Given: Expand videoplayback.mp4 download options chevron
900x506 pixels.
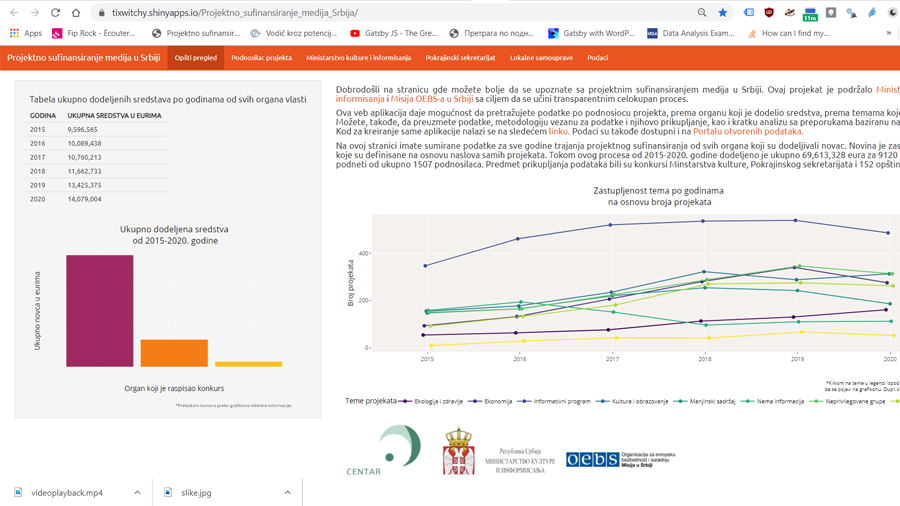Looking at the screenshot, I should pos(137,493).
